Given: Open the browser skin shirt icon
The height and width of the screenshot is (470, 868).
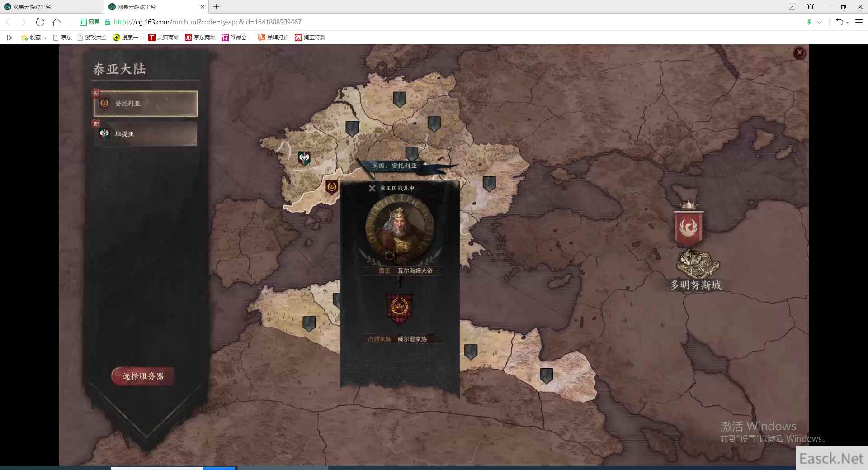Looking at the screenshot, I should [x=810, y=6].
